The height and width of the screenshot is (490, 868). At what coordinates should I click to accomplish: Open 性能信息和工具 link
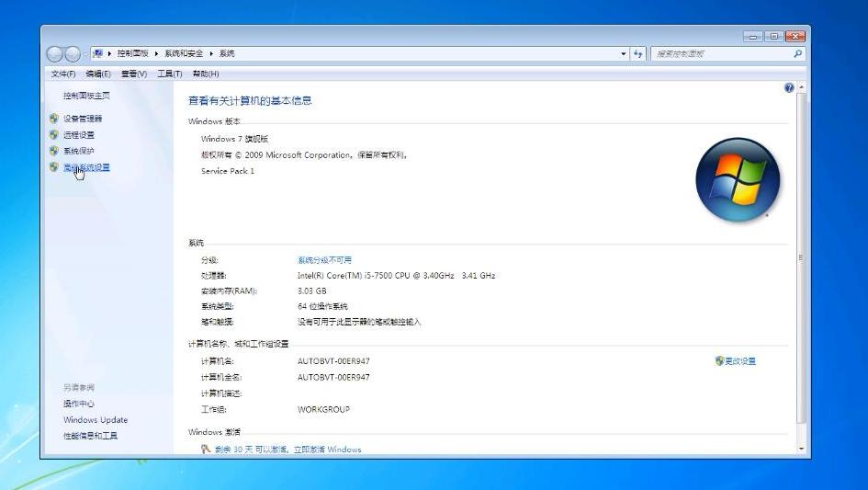point(90,436)
